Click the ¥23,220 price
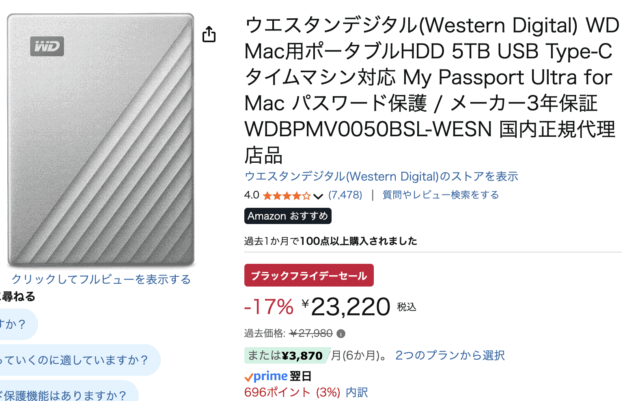This screenshot has height=401, width=638. click(350, 305)
